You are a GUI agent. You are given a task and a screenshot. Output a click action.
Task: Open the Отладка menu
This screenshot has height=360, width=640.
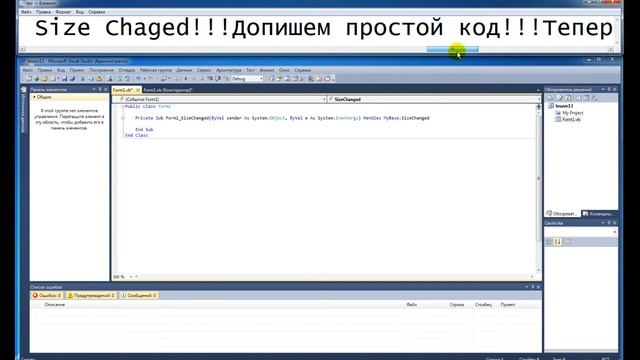click(x=127, y=70)
